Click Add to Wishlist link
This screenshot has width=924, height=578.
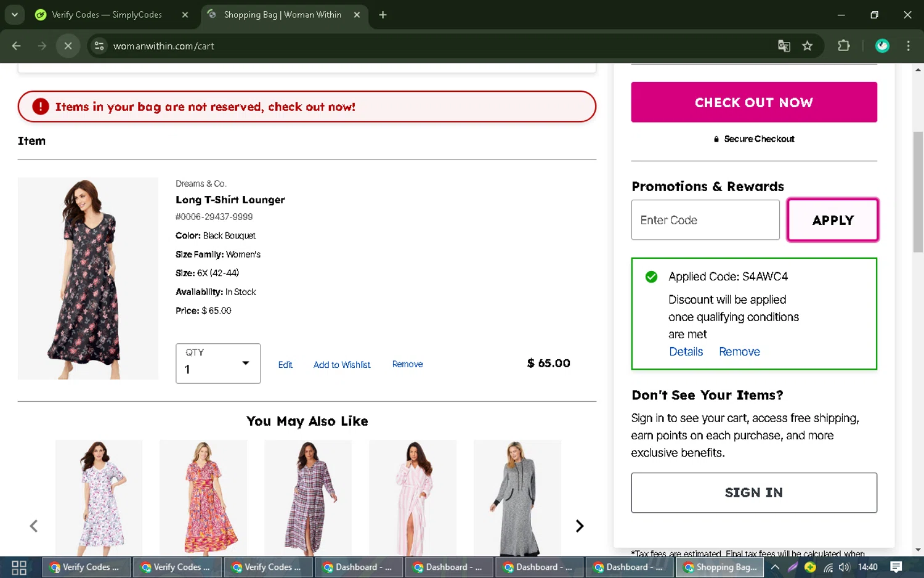pyautogui.click(x=342, y=365)
